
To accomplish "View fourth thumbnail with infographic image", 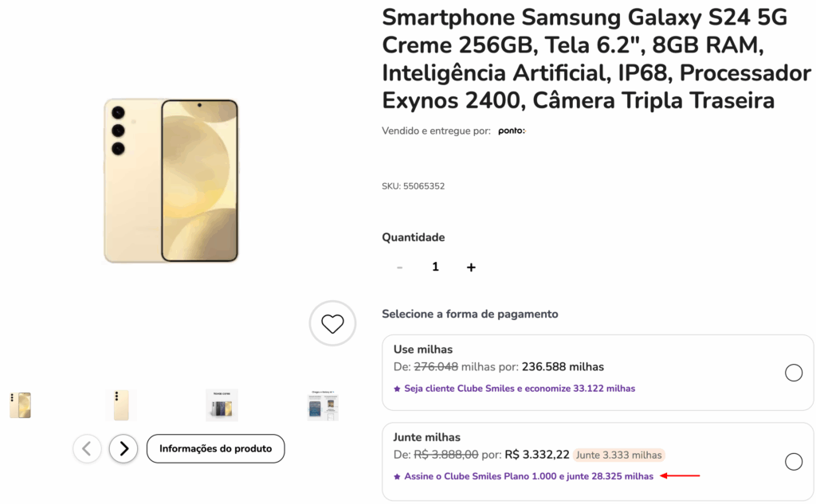I will 323,405.
